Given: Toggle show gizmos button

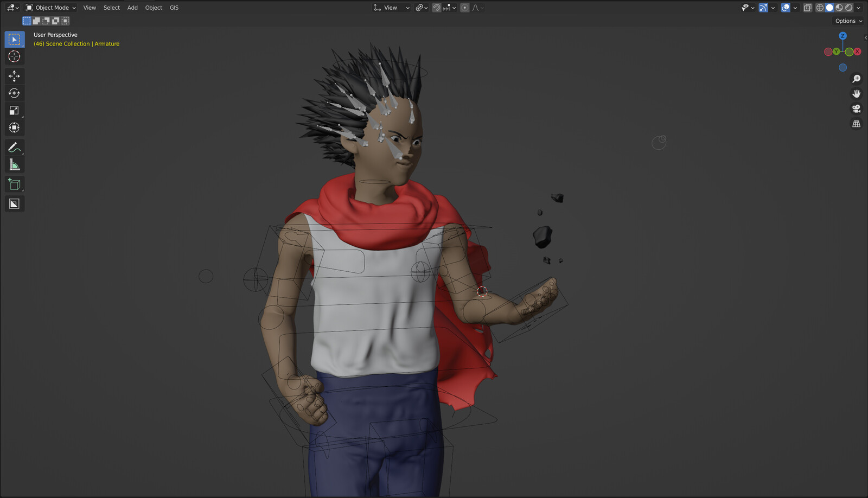Looking at the screenshot, I should (763, 8).
